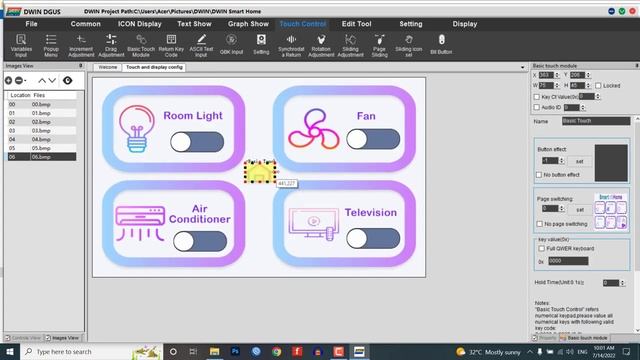Select the Popup Menu tool
The height and width of the screenshot is (360, 640).
pos(51,45)
